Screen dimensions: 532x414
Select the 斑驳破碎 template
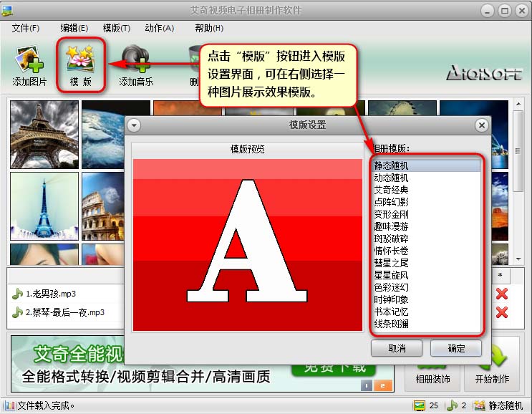tap(427, 239)
